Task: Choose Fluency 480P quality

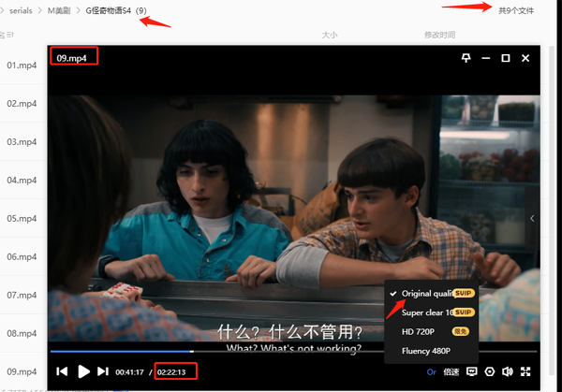Action: (x=426, y=351)
